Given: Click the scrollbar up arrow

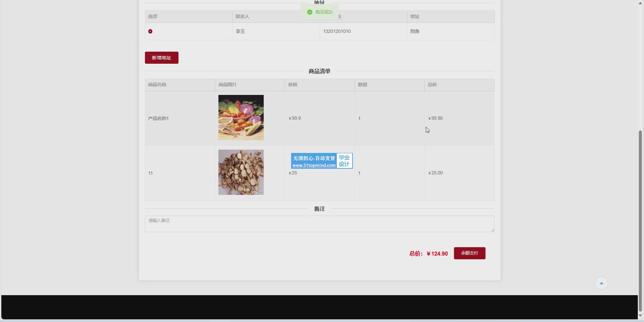Looking at the screenshot, I should [x=640, y=3].
